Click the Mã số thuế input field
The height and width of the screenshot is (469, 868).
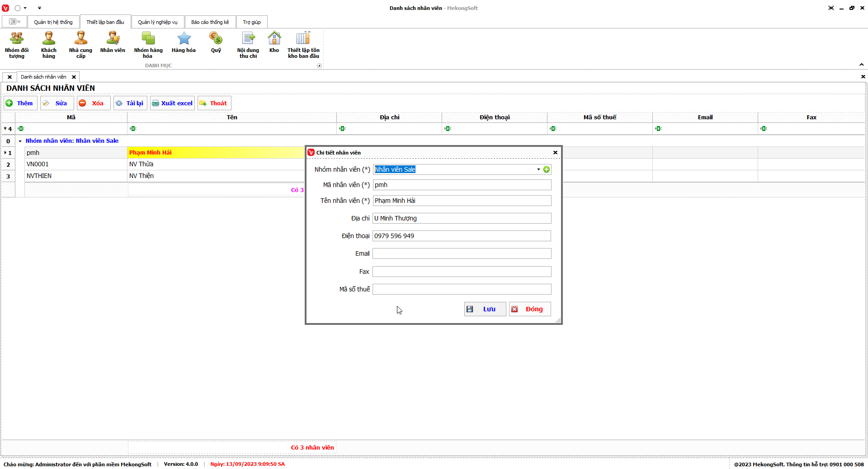coord(462,289)
